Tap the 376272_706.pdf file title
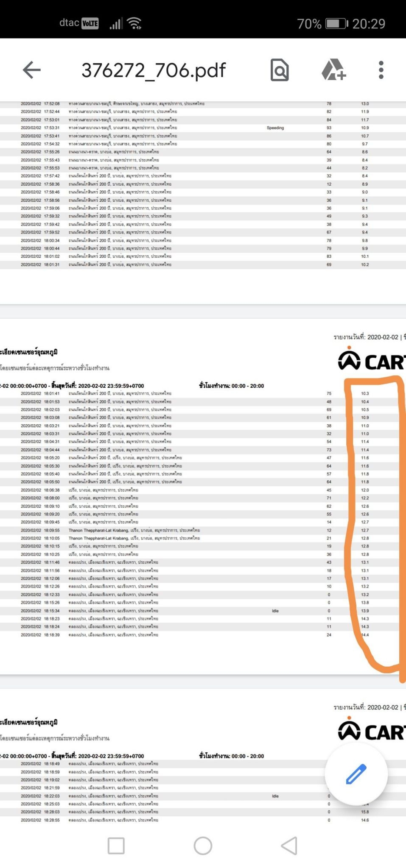 click(x=154, y=70)
